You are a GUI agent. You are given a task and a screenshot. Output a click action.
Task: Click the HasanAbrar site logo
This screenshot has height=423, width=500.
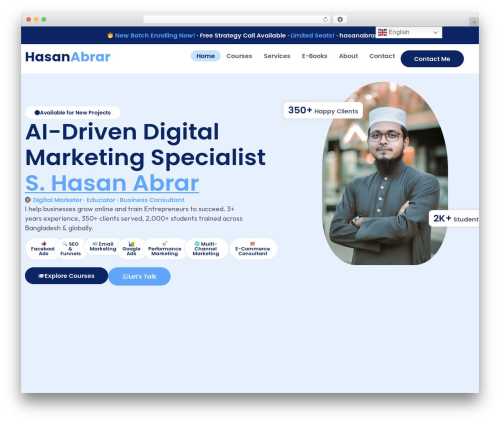tap(68, 57)
